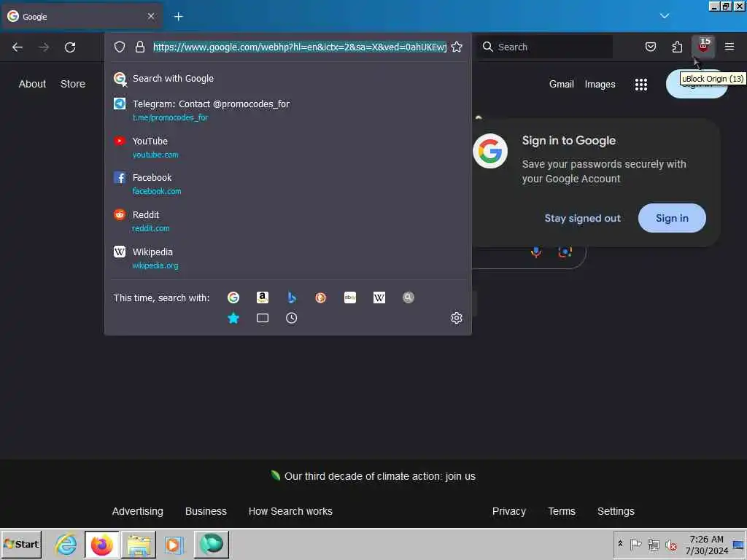Open climate action join us link
The image size is (747, 560).
tap(379, 476)
